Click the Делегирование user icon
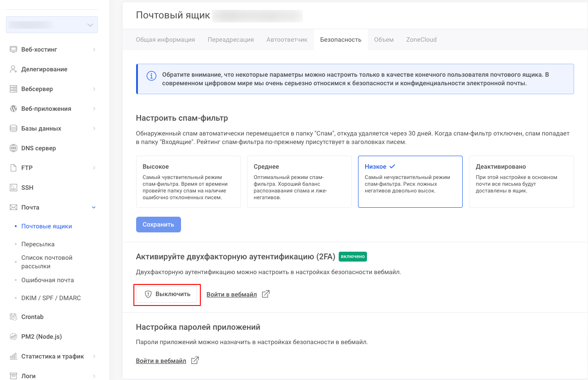The width and height of the screenshot is (588, 380). click(x=13, y=69)
